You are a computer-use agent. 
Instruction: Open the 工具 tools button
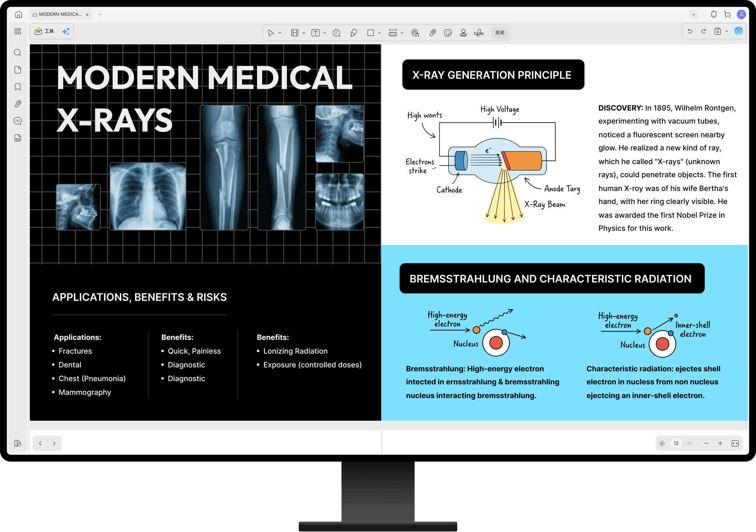[x=45, y=31]
